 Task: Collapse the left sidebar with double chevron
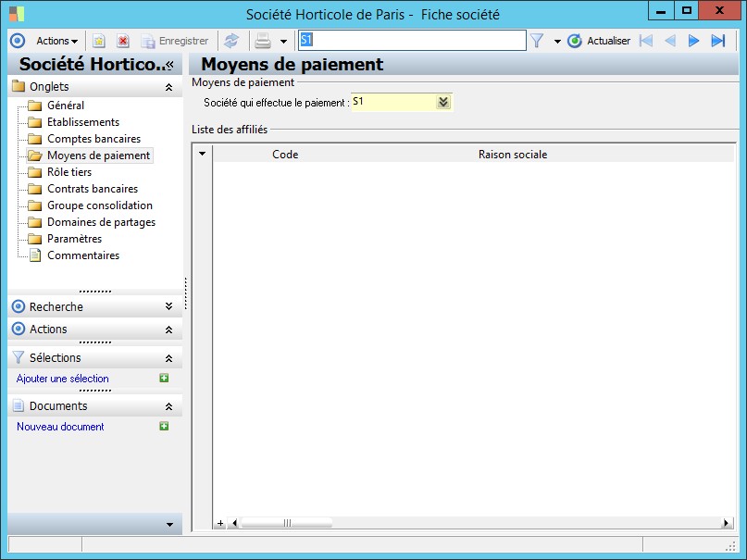169,65
